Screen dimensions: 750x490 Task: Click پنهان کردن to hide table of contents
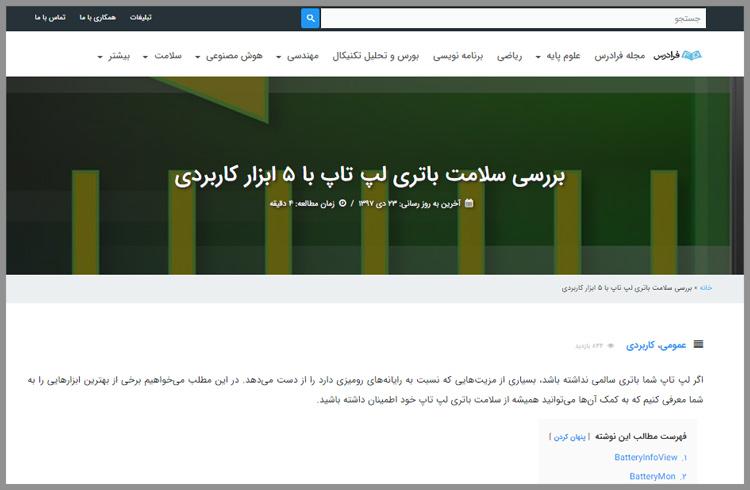tap(569, 437)
